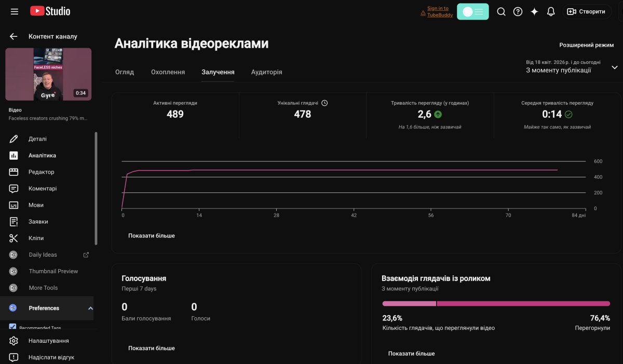Click the Preferences TubeBuddy icon
This screenshot has height=364, width=623.
(13, 308)
